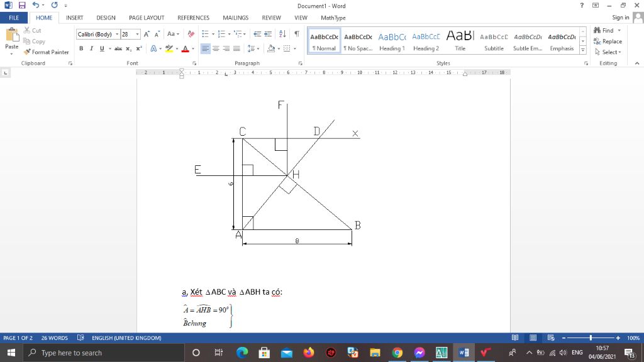Click the Word icon on the taskbar

(x=464, y=353)
